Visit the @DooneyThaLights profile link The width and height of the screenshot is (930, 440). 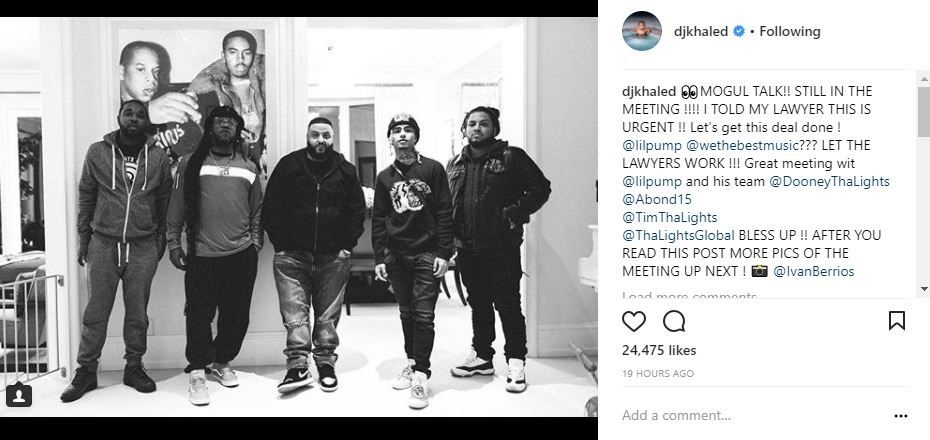point(829,181)
